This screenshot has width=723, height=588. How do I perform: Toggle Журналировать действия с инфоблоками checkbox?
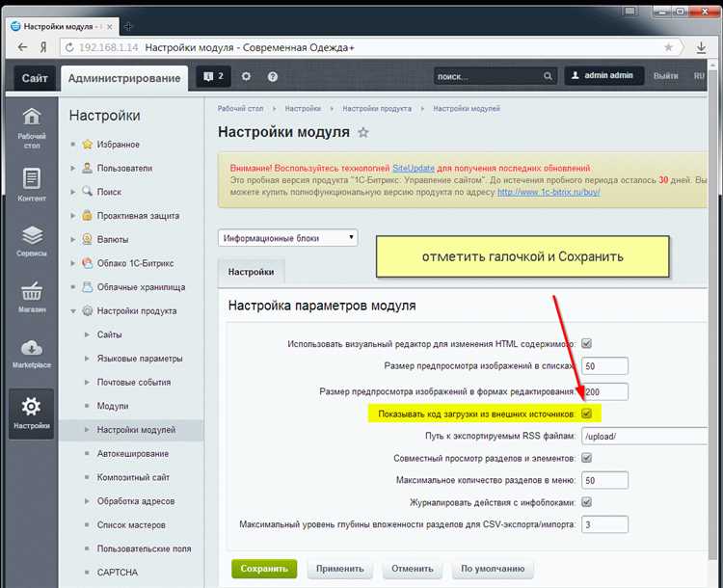(x=586, y=502)
